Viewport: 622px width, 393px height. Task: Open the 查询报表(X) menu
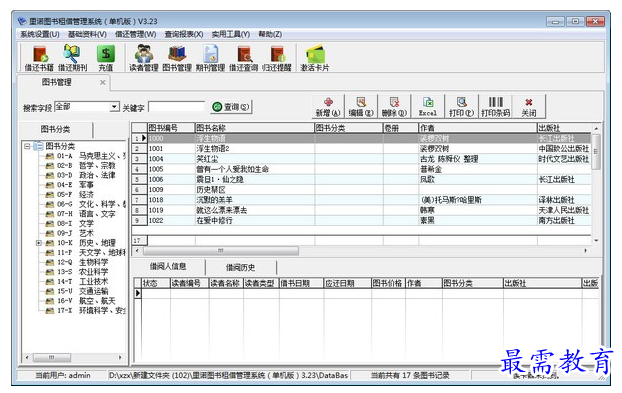pyautogui.click(x=184, y=34)
